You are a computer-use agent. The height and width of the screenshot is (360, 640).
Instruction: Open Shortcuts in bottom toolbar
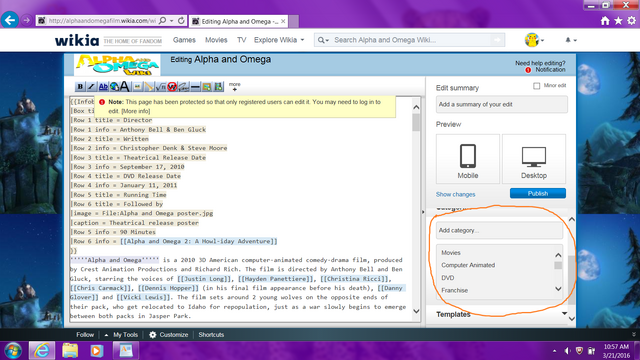coord(211,335)
